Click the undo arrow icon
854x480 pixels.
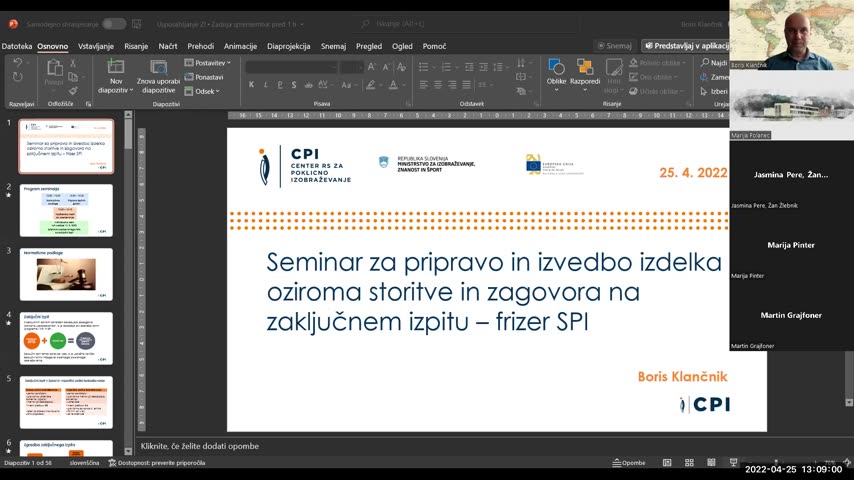pos(17,63)
